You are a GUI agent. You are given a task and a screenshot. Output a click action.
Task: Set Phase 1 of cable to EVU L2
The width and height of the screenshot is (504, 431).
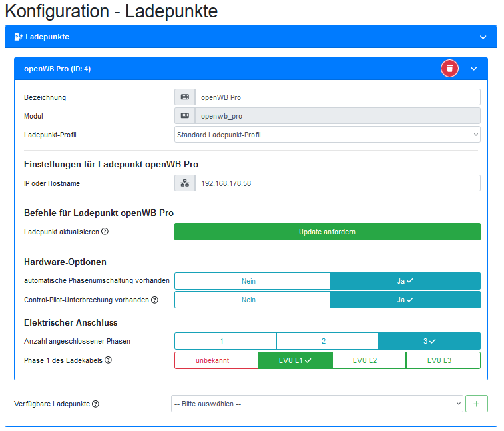click(370, 360)
